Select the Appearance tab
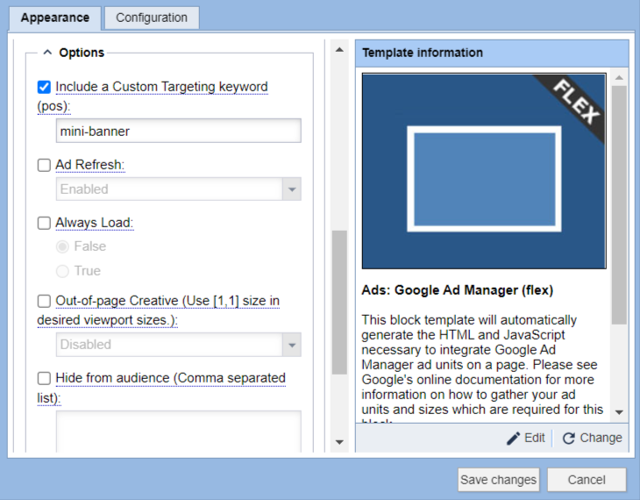This screenshot has width=640, height=500. pos(55,17)
